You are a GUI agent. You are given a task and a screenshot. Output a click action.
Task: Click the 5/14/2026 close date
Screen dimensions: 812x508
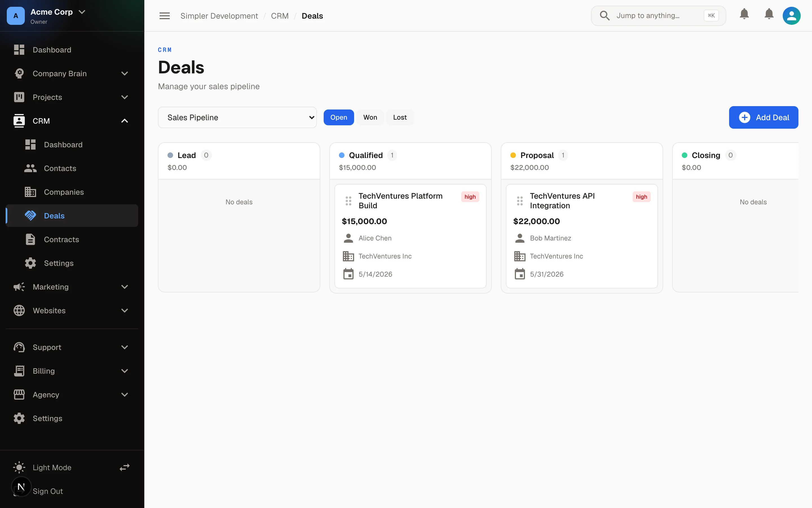[x=375, y=274]
